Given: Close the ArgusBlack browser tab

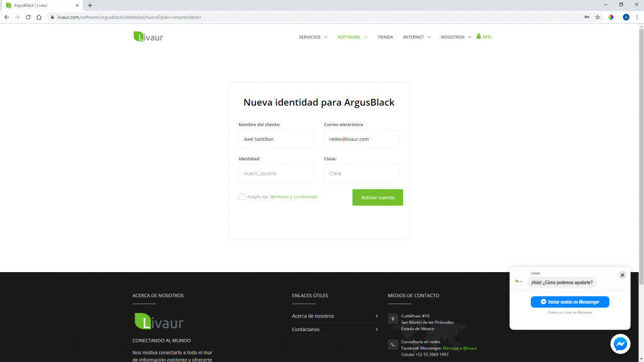Looking at the screenshot, I should (x=77, y=5).
